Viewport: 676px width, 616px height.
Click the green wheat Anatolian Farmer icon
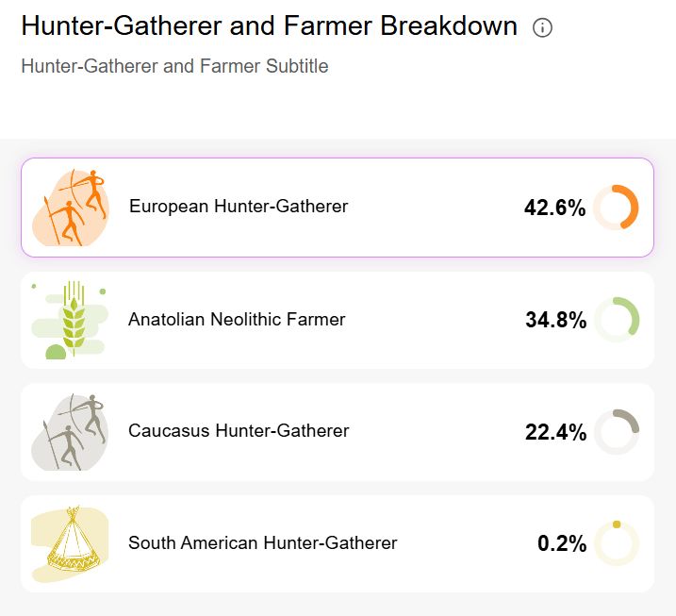70,320
